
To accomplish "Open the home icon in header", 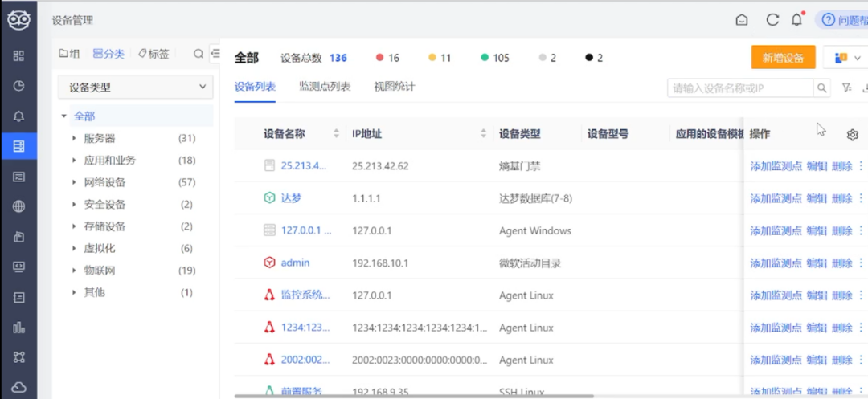I will tap(742, 20).
